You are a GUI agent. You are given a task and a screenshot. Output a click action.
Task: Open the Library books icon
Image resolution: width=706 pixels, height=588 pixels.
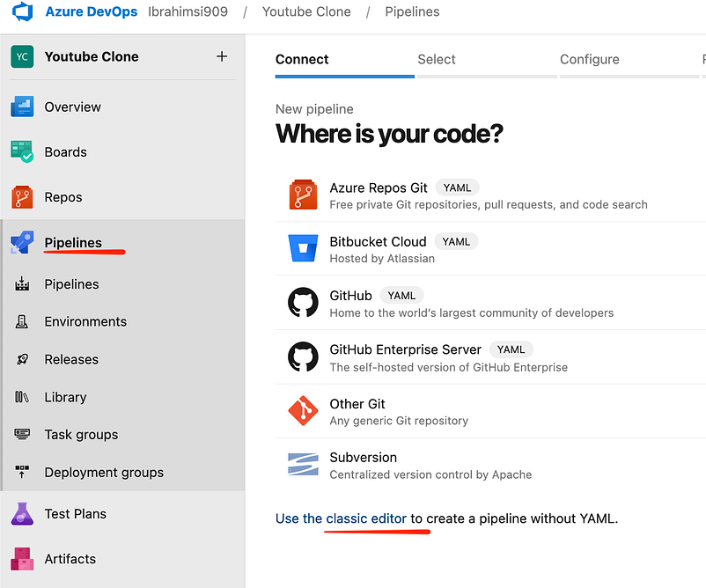pyautogui.click(x=22, y=397)
